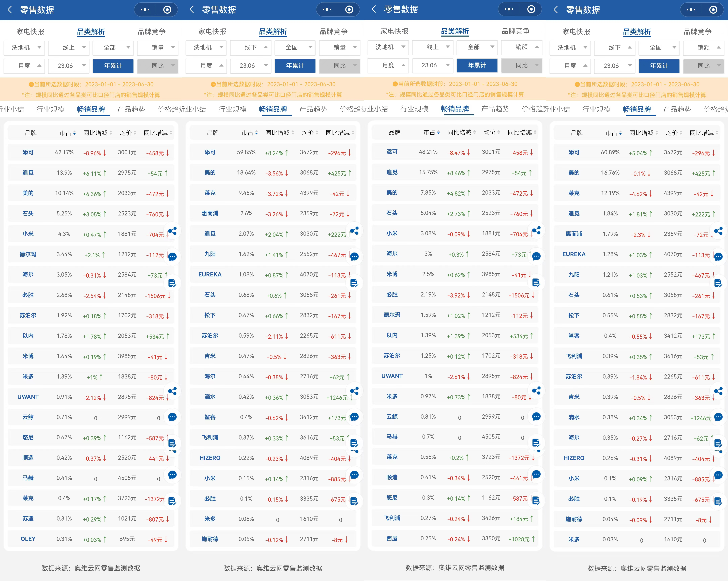This screenshot has height=581, width=728.
Task: Open three-dots menu in the second panel header
Action: 327,10
